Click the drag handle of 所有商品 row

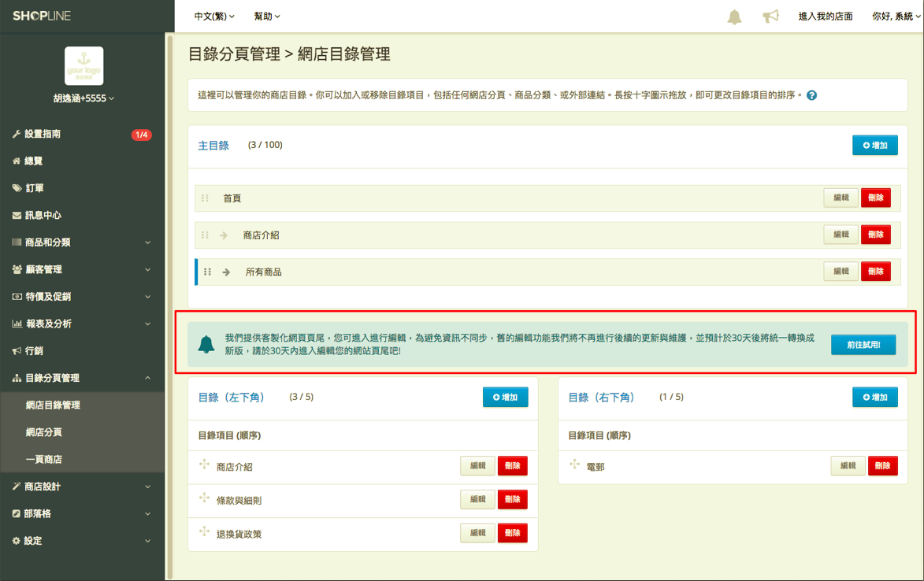coord(207,272)
